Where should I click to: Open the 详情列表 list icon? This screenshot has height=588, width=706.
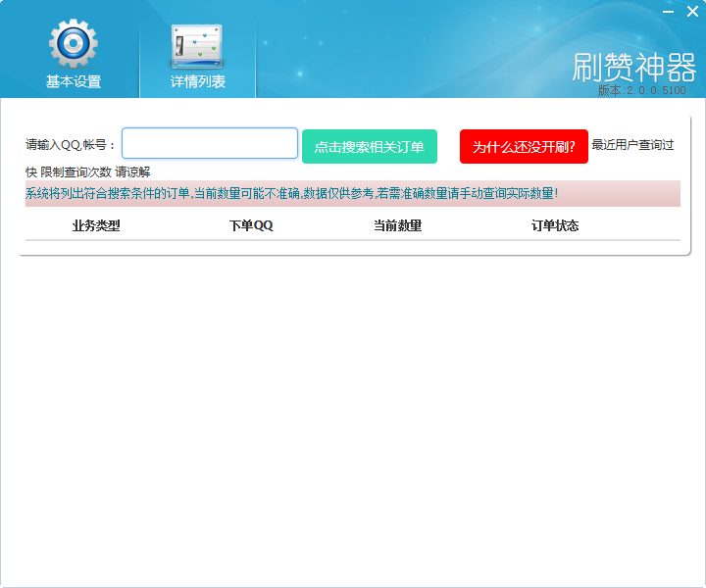pos(197,47)
